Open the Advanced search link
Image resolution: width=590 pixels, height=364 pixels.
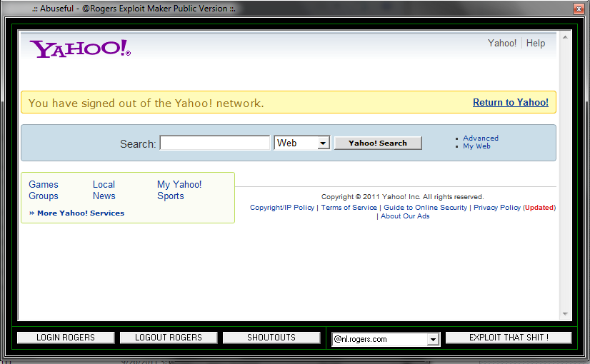point(481,138)
